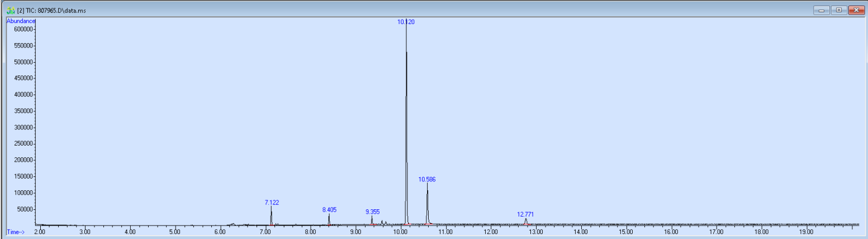This screenshot has width=868, height=239.
Task: Click the 15.00 time axis tick
Action: click(x=626, y=231)
